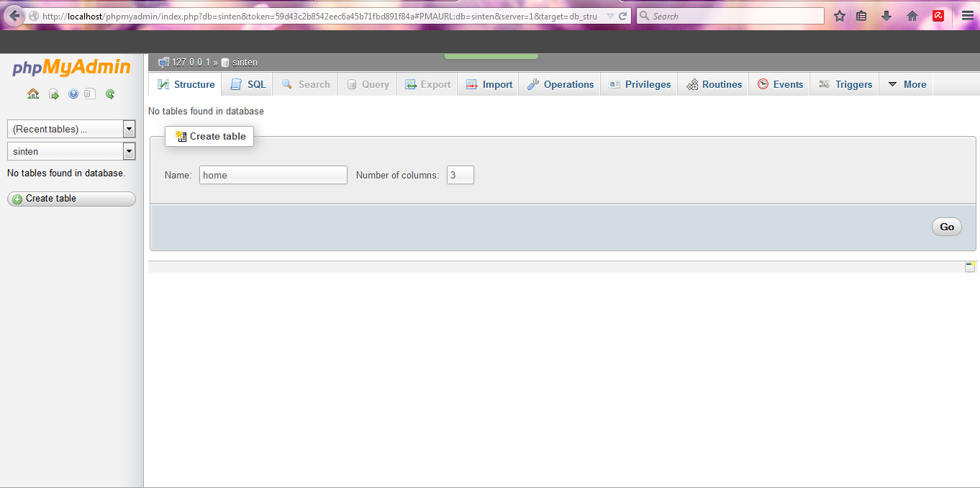
Task: Open the SQL tab
Action: point(248,84)
